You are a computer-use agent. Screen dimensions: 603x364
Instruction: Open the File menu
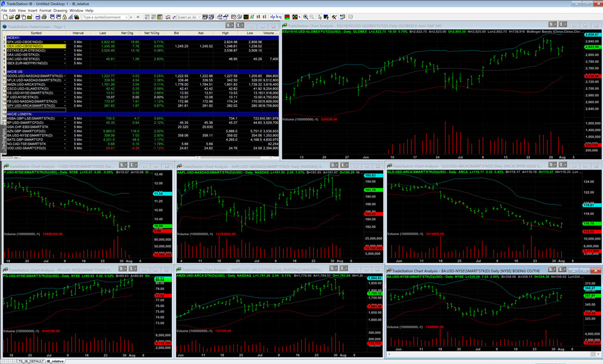click(x=4, y=10)
